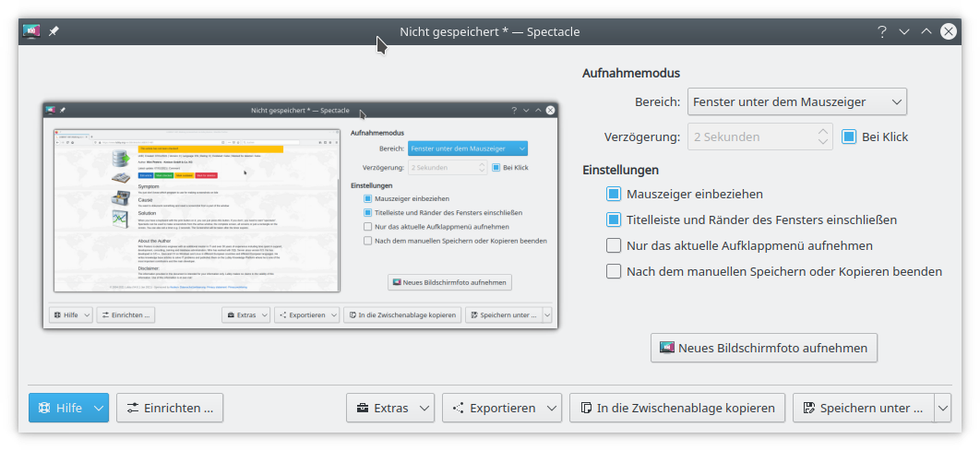980x451 pixels.
Task: Click Speichern unter save button
Action: (x=864, y=408)
